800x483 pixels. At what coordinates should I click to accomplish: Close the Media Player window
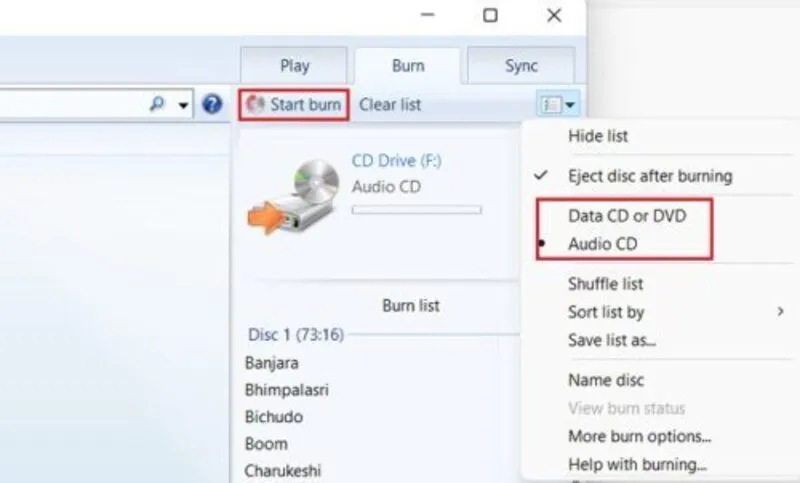[554, 15]
